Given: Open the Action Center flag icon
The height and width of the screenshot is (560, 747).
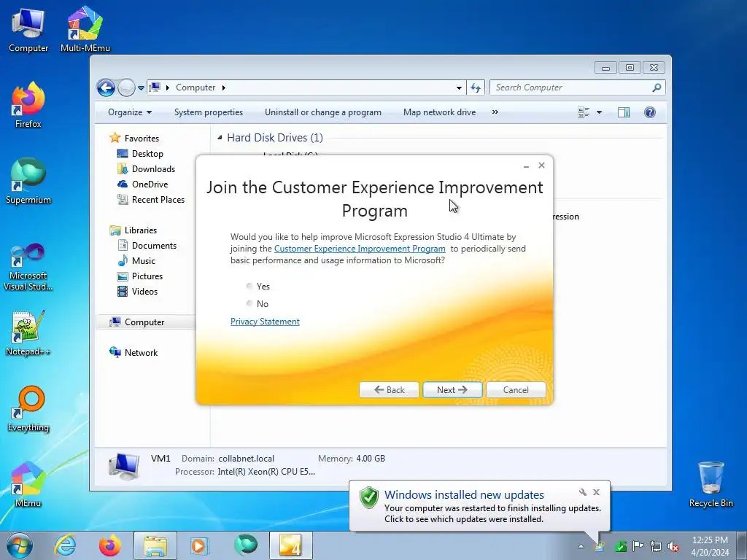Looking at the screenshot, I should (638, 546).
